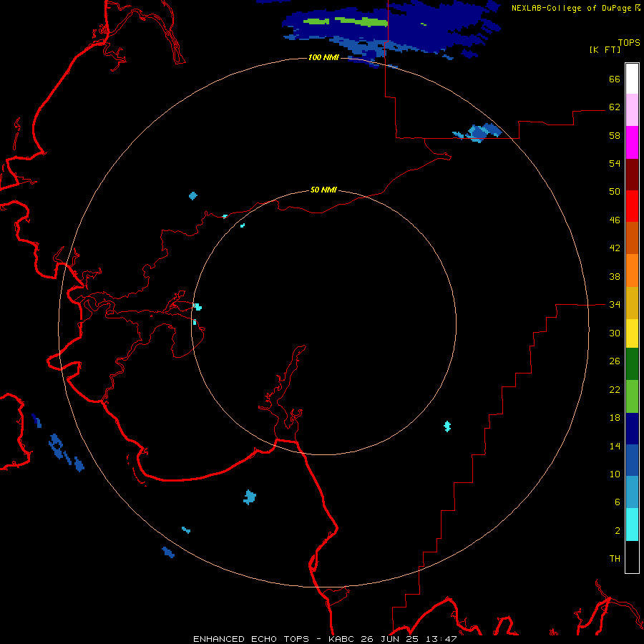The width and height of the screenshot is (644, 644).
Task: Click the 42 legend value
Action: point(615,248)
